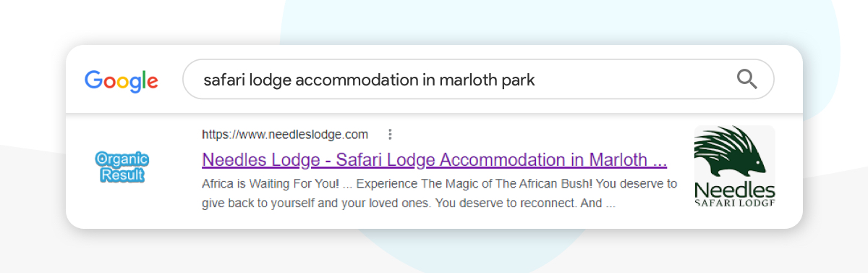Click the Organic Result badge
The width and height of the screenshot is (868, 273).
pyautogui.click(x=122, y=167)
